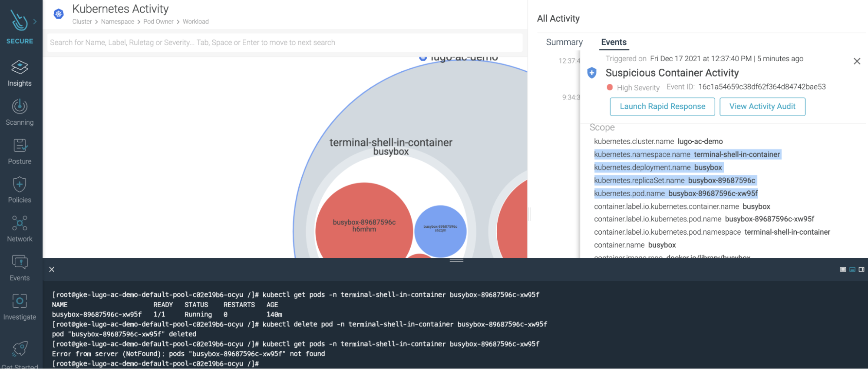
Task: Close the terminal panel with X icon
Action: (52, 269)
